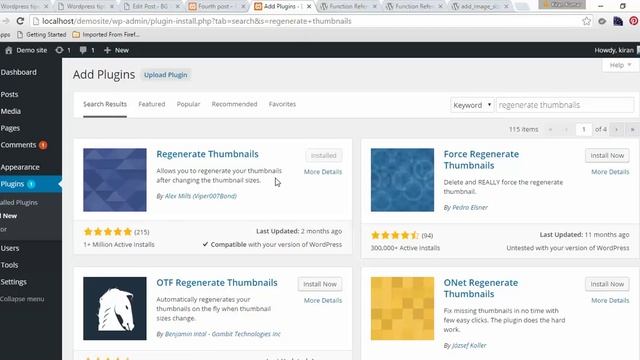The image size is (640, 360).
Task: Open More Details for ONet Regenerate Thumbnails
Action: pyautogui.click(x=610, y=300)
